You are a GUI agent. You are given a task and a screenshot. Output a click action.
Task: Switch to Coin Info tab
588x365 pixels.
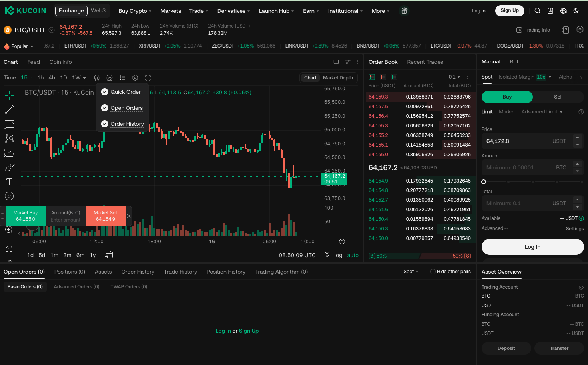click(60, 62)
